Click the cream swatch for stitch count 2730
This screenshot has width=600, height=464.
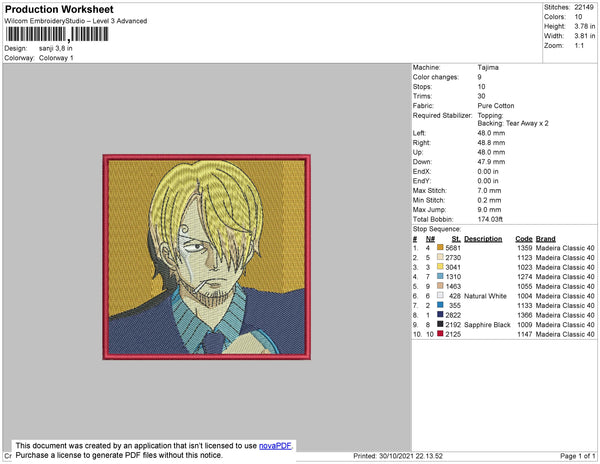tap(440, 257)
